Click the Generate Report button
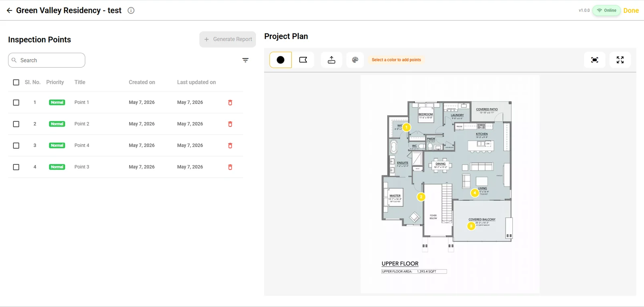Image resolution: width=644 pixels, height=307 pixels. 228,39
